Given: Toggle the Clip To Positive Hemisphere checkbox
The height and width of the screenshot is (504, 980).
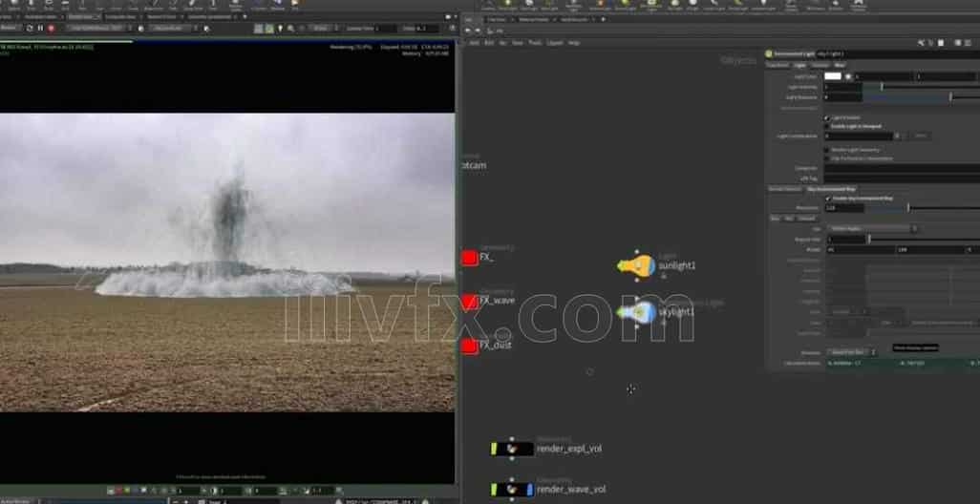Looking at the screenshot, I should 827,158.
